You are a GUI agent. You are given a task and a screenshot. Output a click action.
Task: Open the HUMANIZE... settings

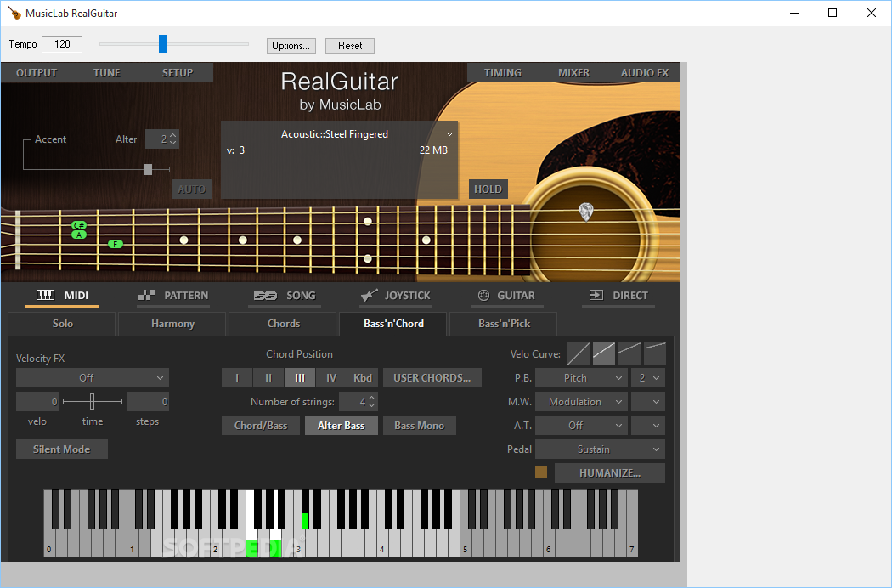(610, 472)
